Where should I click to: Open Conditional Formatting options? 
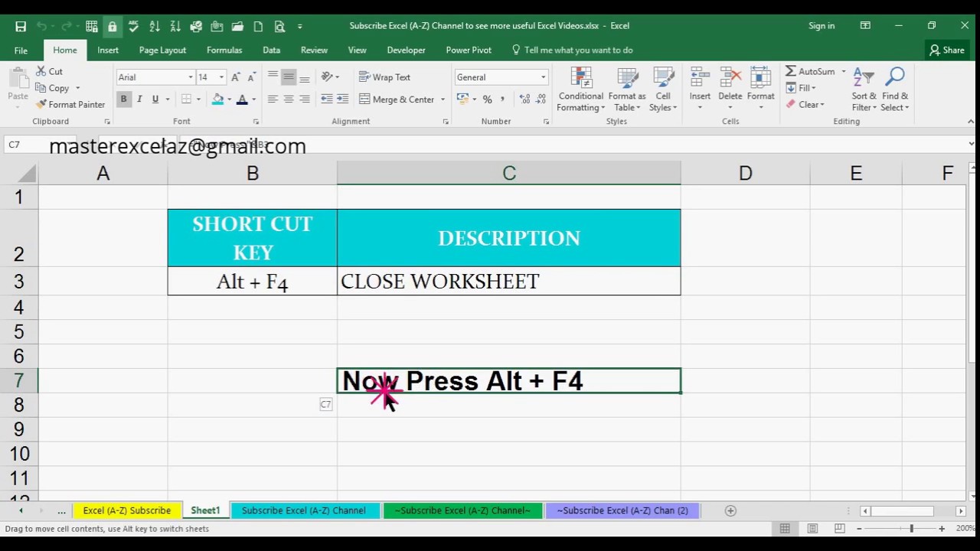click(x=580, y=90)
